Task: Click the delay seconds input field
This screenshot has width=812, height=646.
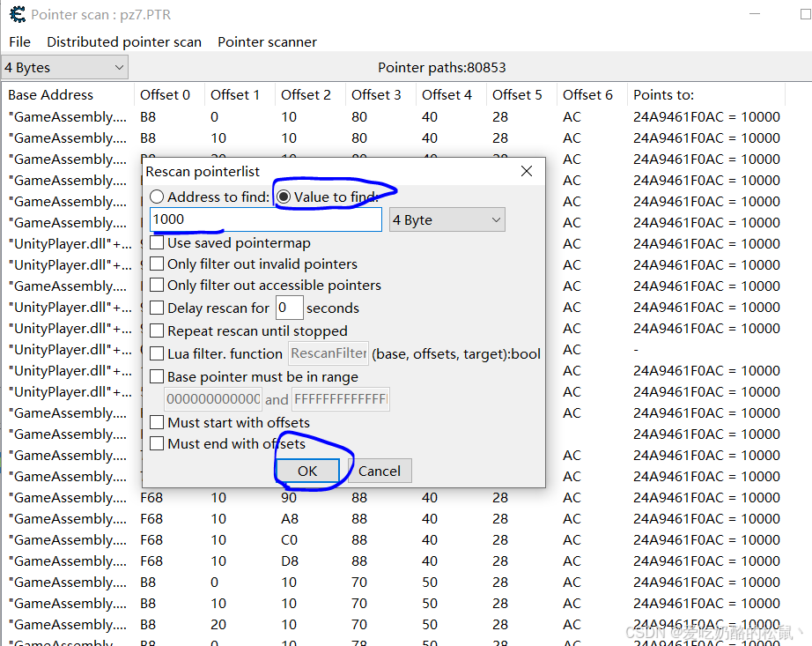Action: [289, 308]
